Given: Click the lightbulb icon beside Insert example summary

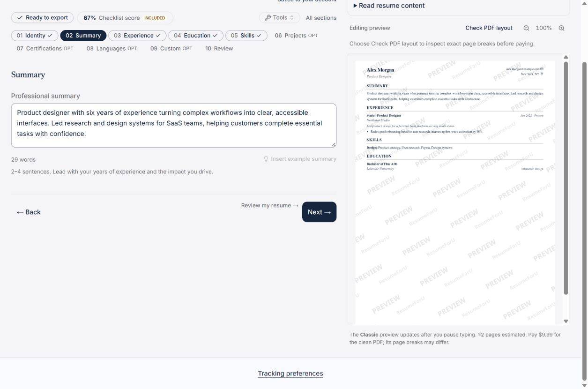Looking at the screenshot, I should [266, 159].
